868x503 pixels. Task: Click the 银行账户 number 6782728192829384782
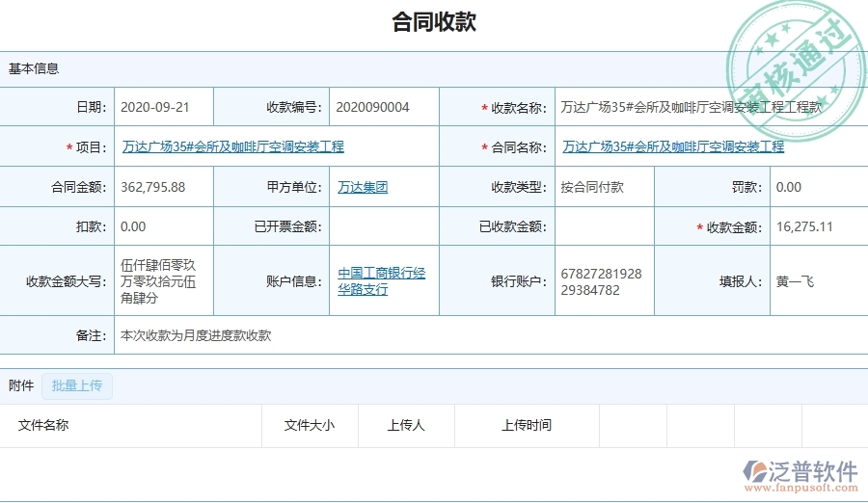[x=601, y=281]
